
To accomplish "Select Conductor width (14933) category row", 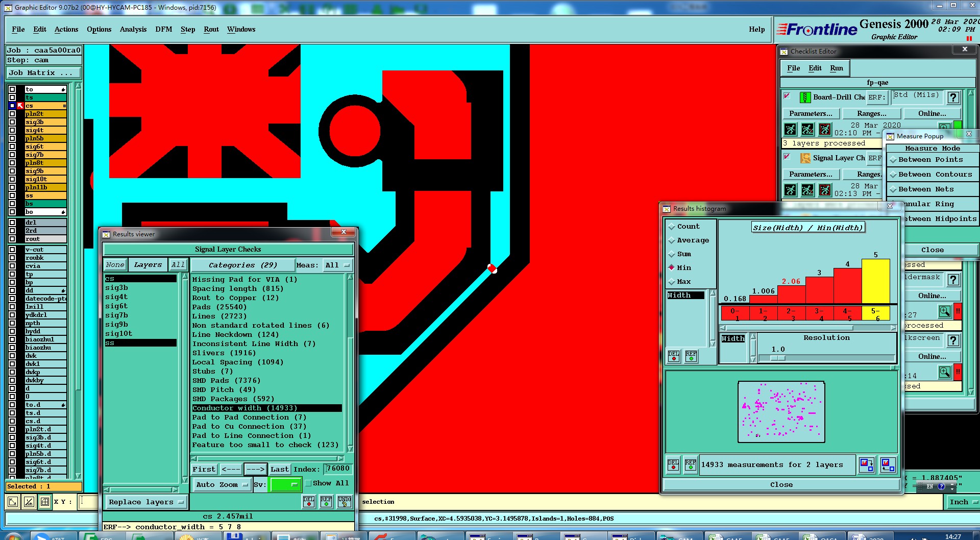I will (x=266, y=408).
